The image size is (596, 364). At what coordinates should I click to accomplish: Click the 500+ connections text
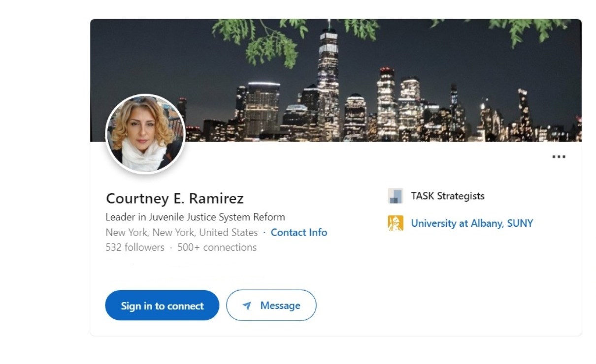(x=217, y=247)
